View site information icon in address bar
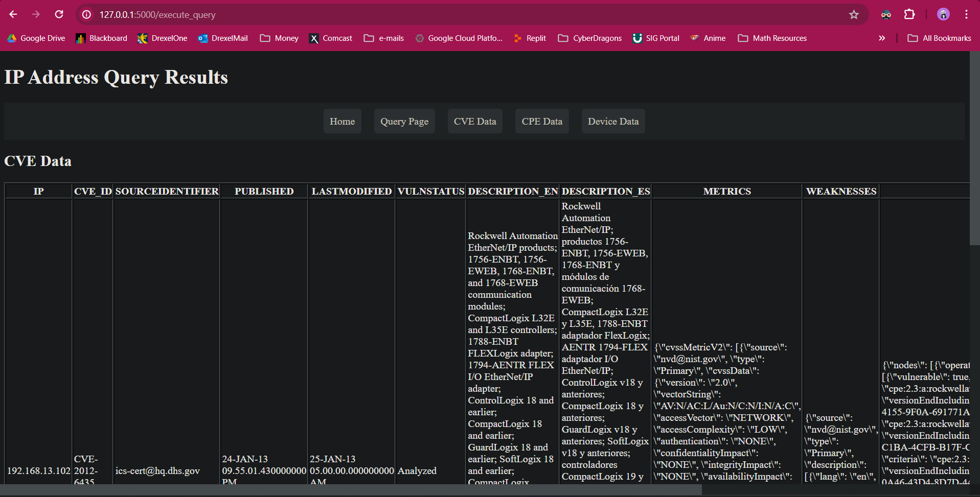Viewport: 980px width, 497px height. point(87,15)
